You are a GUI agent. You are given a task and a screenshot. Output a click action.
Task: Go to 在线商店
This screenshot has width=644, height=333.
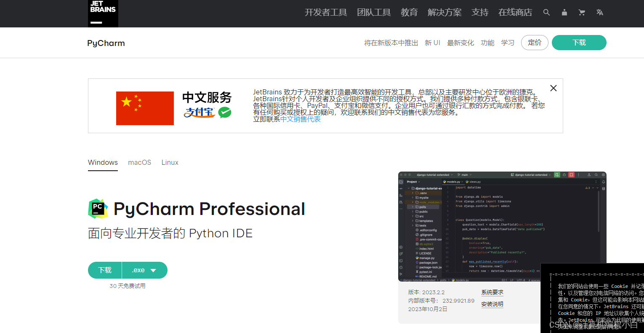(515, 13)
